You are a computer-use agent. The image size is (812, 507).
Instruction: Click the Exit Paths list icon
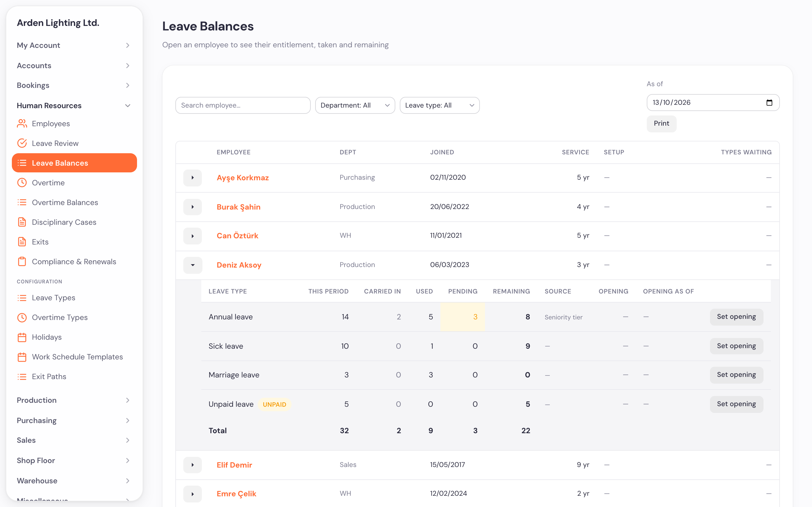22,377
